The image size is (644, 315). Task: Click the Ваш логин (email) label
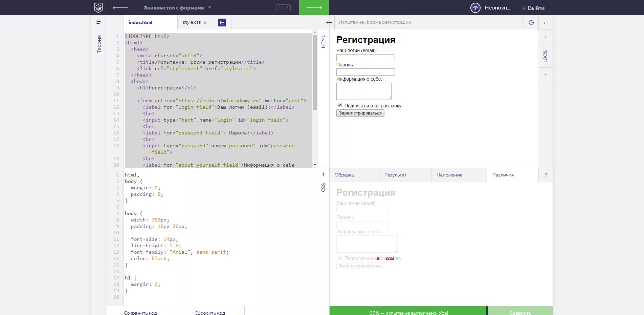tap(356, 50)
